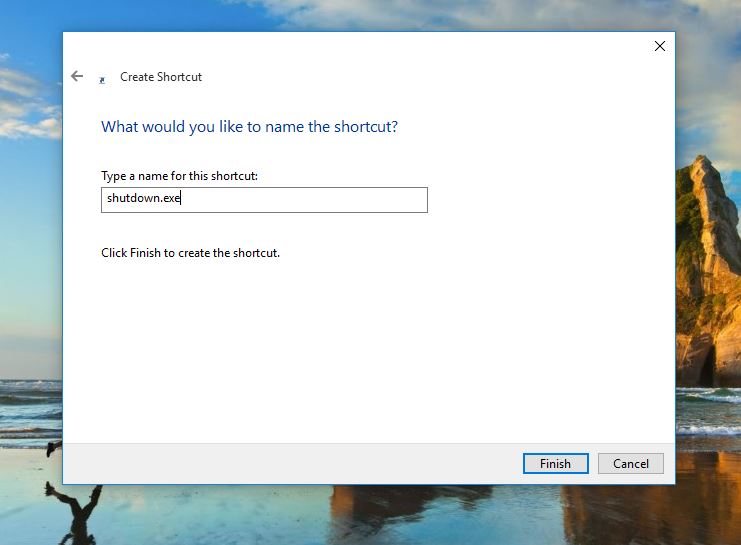Click the clouds above the dialog window
Screen dimensions: 741x545
[x=400, y=14]
